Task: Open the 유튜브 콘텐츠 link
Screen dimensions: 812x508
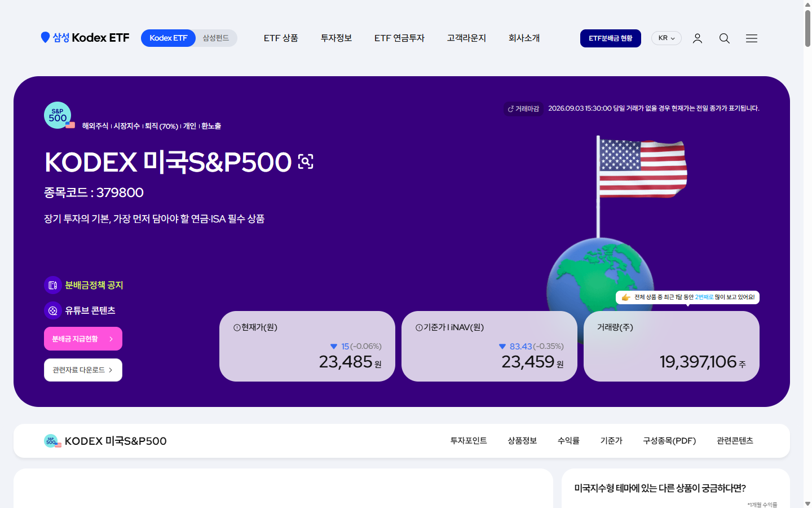Action: tap(90, 310)
